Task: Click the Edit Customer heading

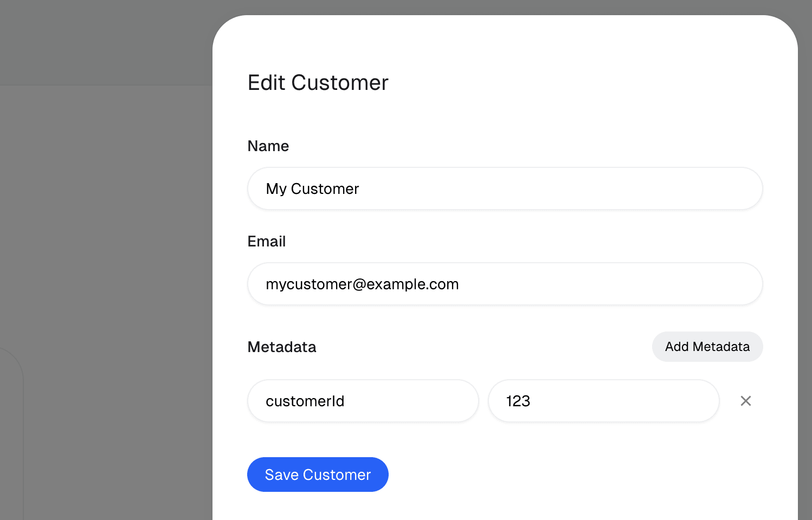Action: (318, 83)
